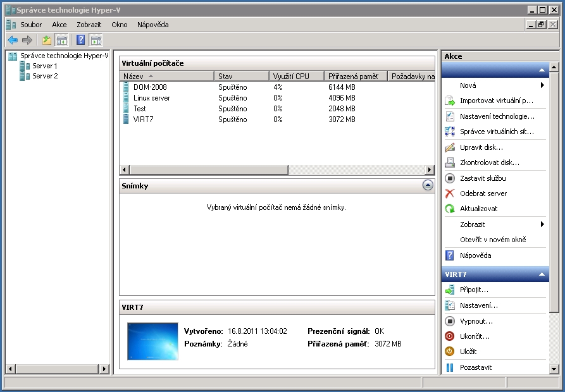The height and width of the screenshot is (392, 565).
Task: Click the Upravit disk icon
Action: [450, 147]
